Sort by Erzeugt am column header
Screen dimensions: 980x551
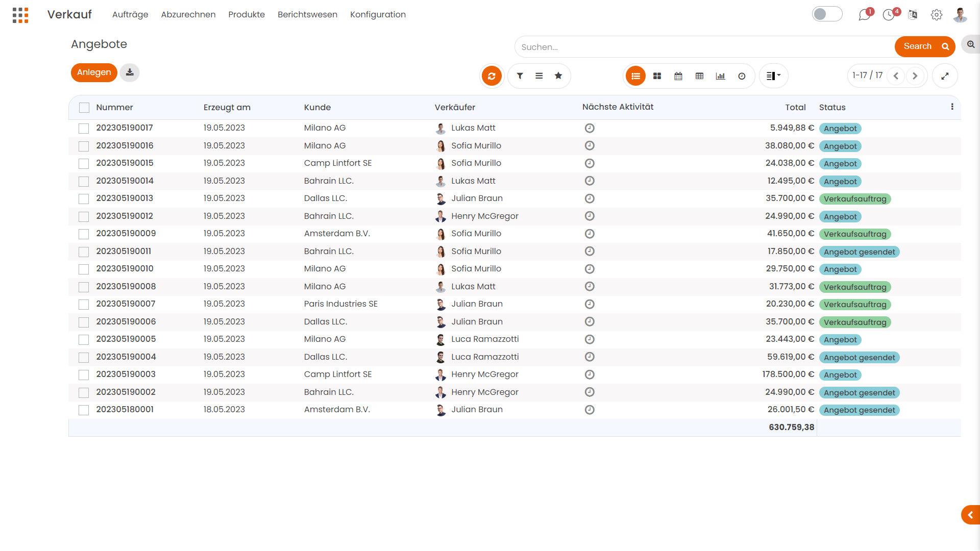click(x=227, y=108)
